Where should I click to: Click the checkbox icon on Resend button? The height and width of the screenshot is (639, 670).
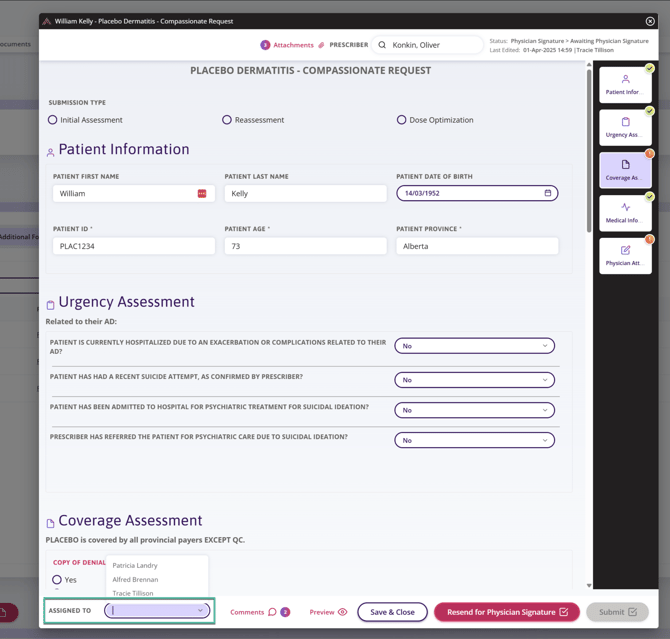point(564,612)
